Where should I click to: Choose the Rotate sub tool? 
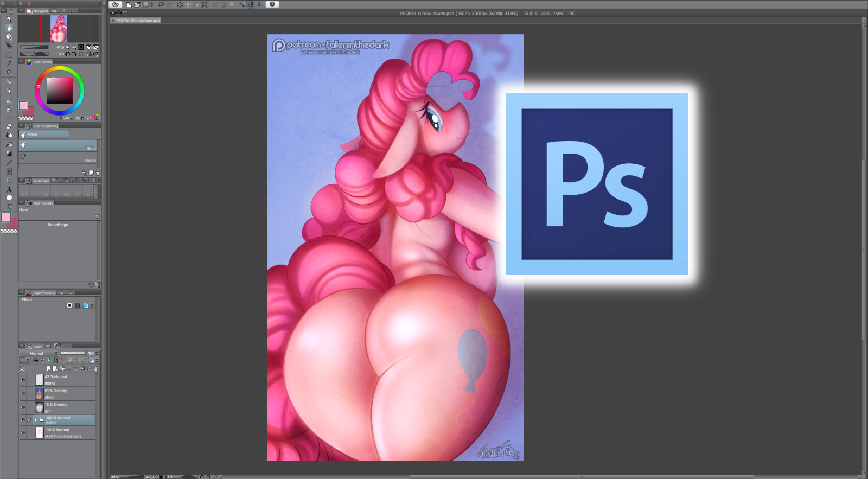click(59, 158)
